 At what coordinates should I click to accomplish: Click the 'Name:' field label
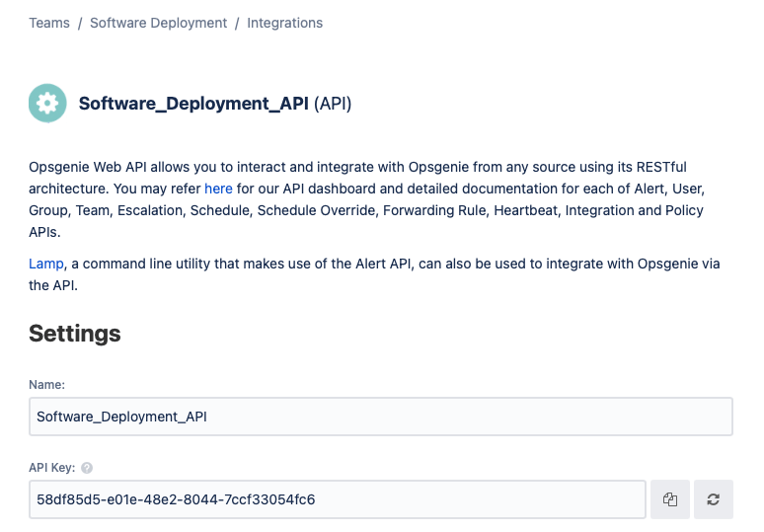pos(46,384)
